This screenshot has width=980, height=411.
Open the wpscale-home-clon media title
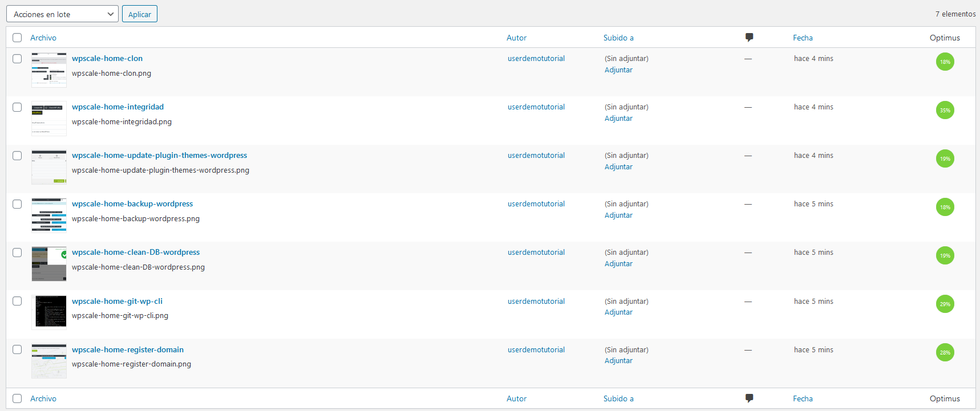coord(107,58)
